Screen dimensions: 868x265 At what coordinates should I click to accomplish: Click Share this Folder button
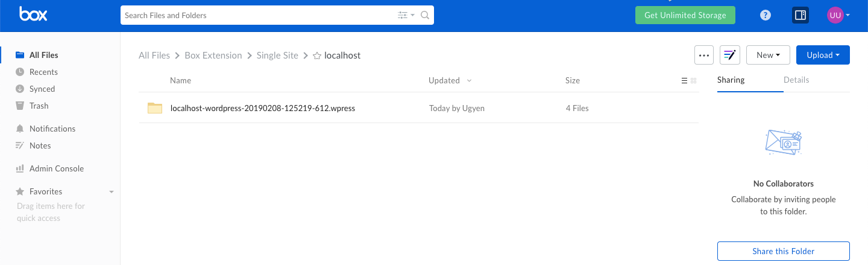pyautogui.click(x=783, y=251)
